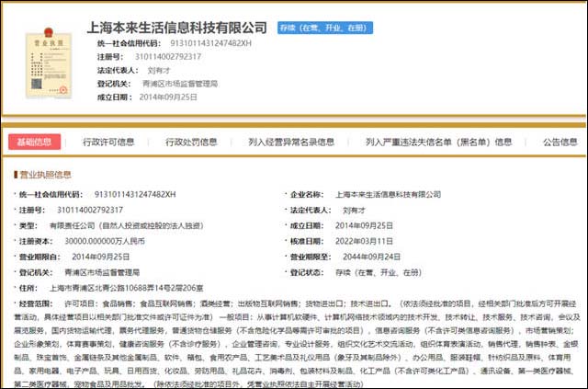Click 法定代表人 value in license section
Viewport: 588px width, 389px height.
354,211
